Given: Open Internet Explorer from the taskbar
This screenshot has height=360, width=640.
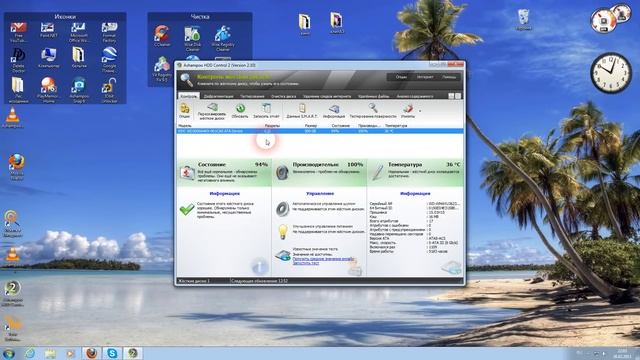Looking at the screenshot, I should (x=30, y=353).
